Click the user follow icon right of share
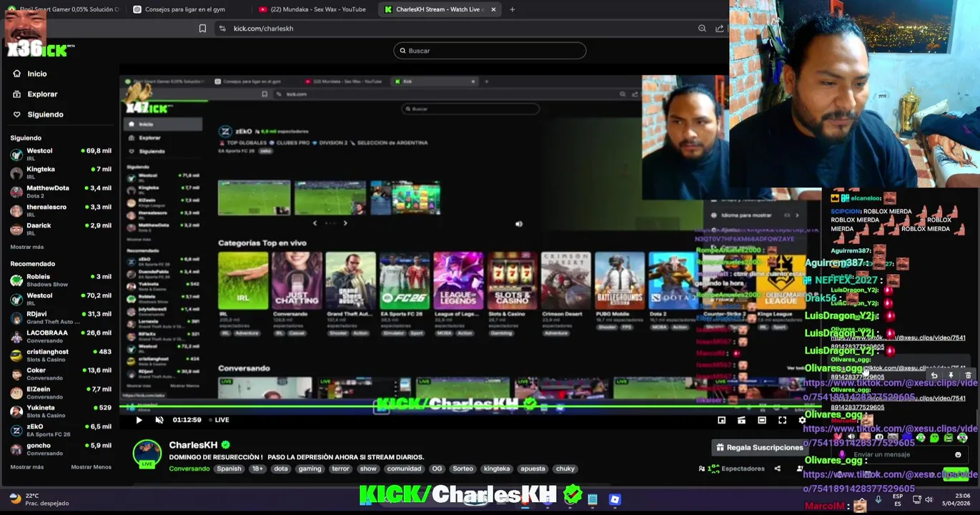This screenshot has height=515, width=980. pyautogui.click(x=799, y=469)
